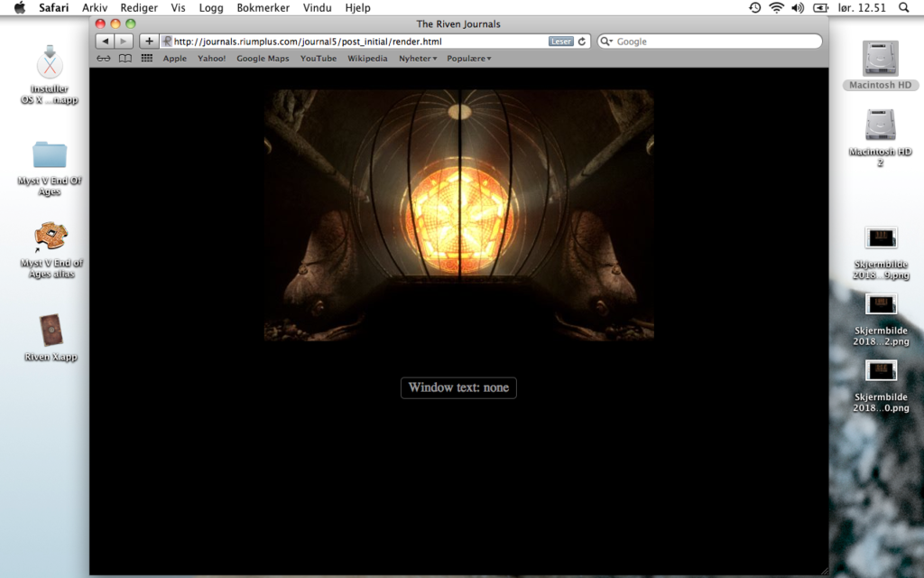Image resolution: width=924 pixels, height=578 pixels.
Task: Click the Google search field
Action: click(x=710, y=42)
